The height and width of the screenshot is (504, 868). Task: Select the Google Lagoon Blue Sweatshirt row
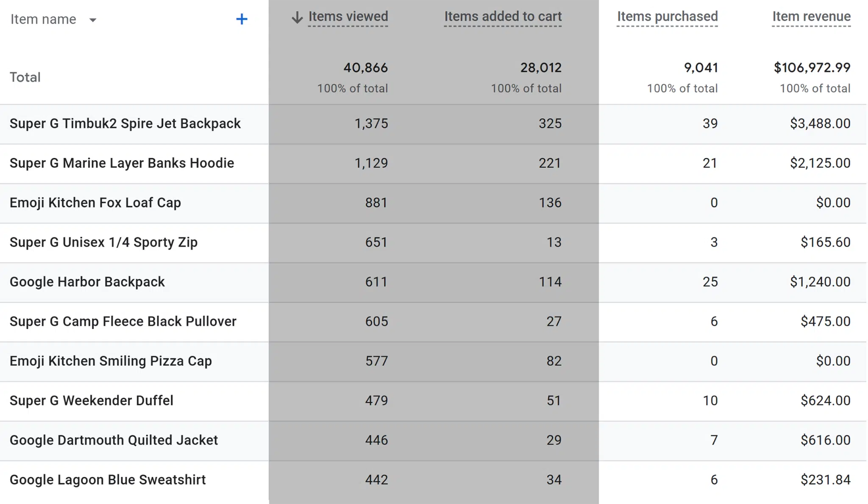click(108, 479)
